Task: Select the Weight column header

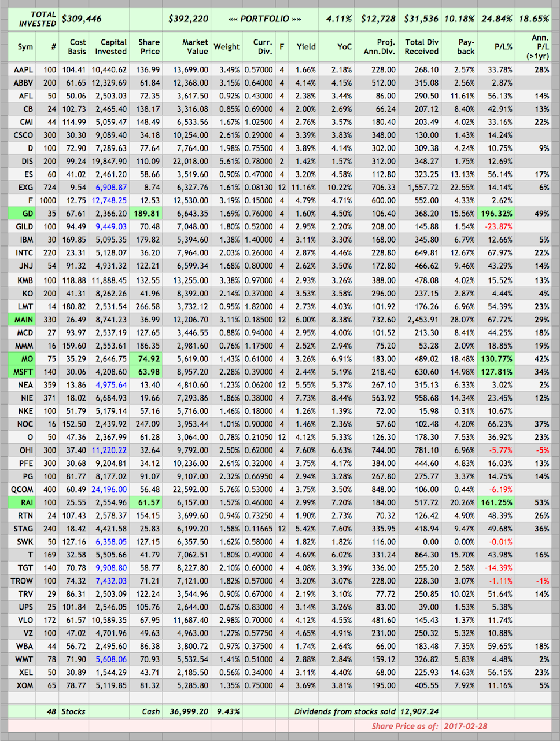Action: [227, 46]
